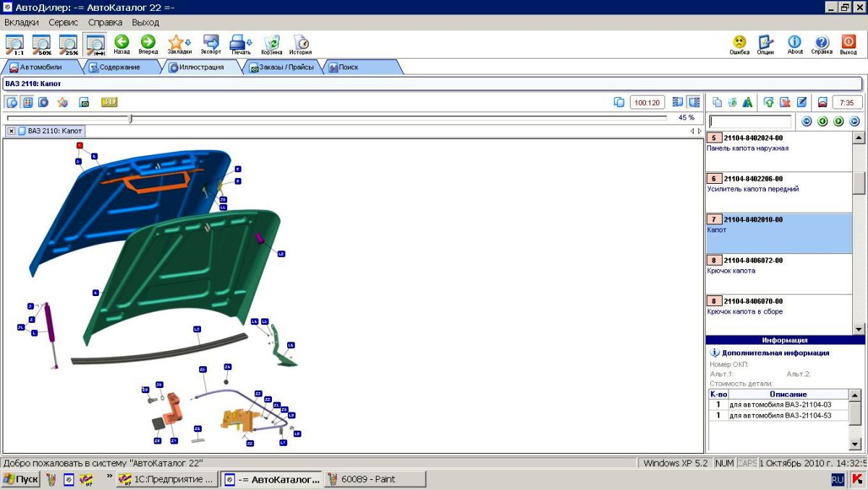
Task: Select part 21104-8406072-00 Крючок капота
Action: coord(779,274)
